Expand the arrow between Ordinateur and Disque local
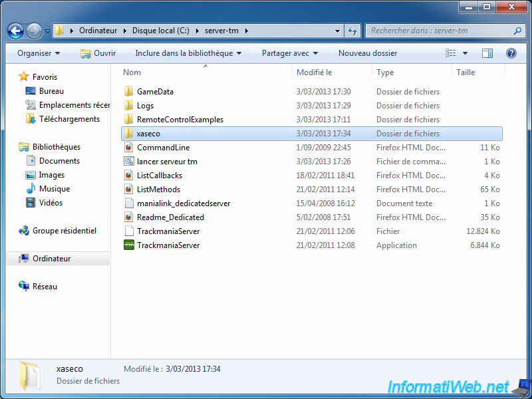This screenshot has width=532, height=399. click(x=125, y=31)
